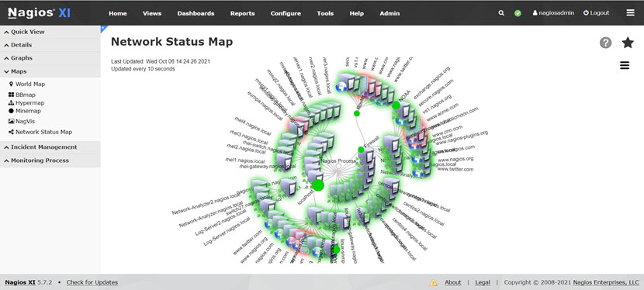Image resolution: width=644 pixels, height=290 pixels.
Task: Click the rhel4.nagios.local host label
Action: [253, 126]
